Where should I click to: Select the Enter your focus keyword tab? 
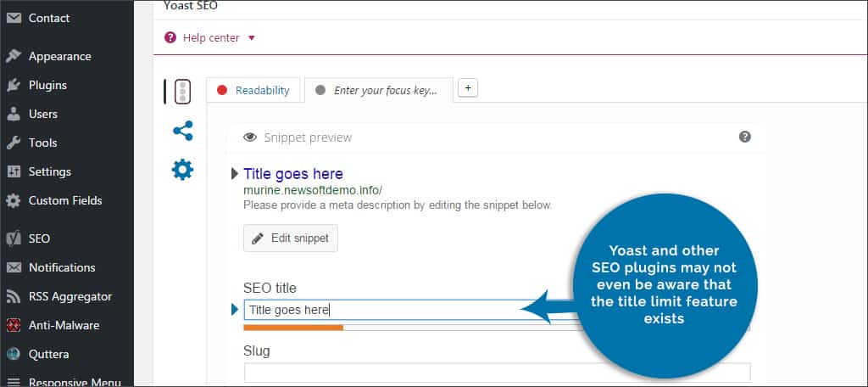[378, 91]
